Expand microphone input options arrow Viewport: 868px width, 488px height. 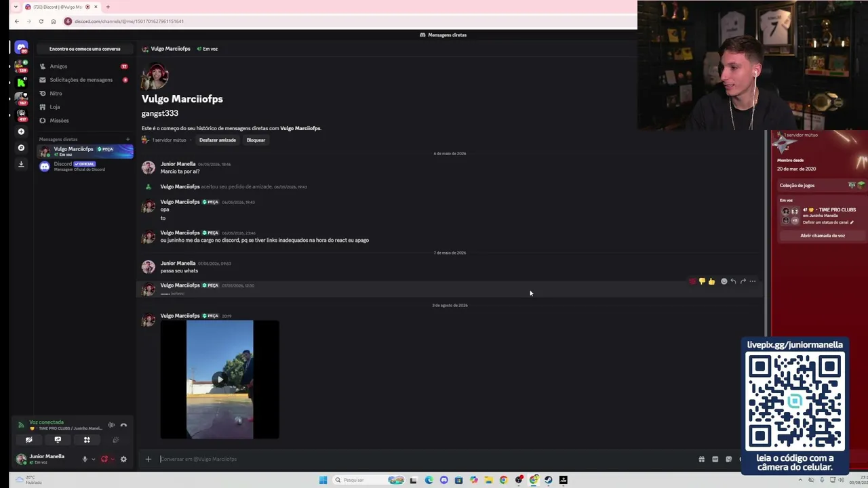93,460
